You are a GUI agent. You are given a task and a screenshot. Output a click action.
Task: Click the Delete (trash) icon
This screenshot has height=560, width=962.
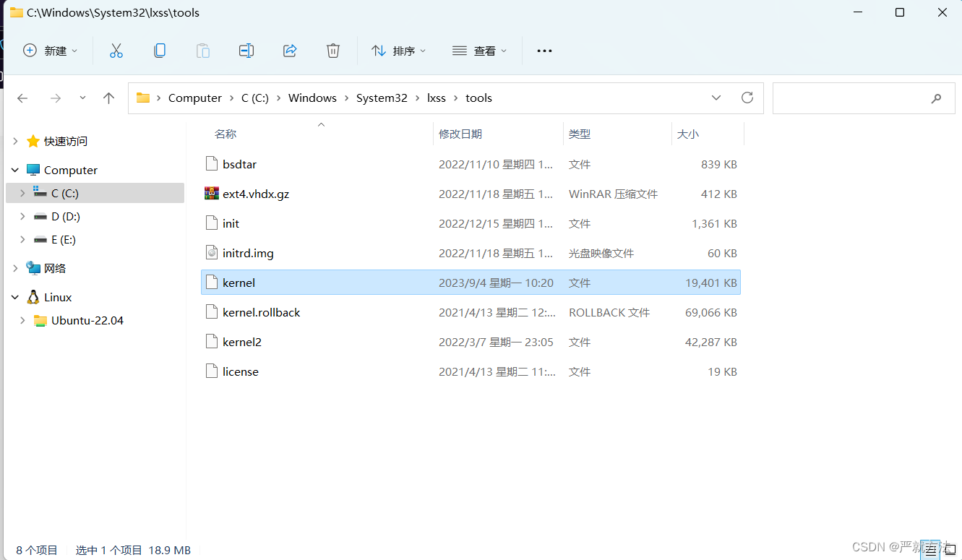(332, 51)
